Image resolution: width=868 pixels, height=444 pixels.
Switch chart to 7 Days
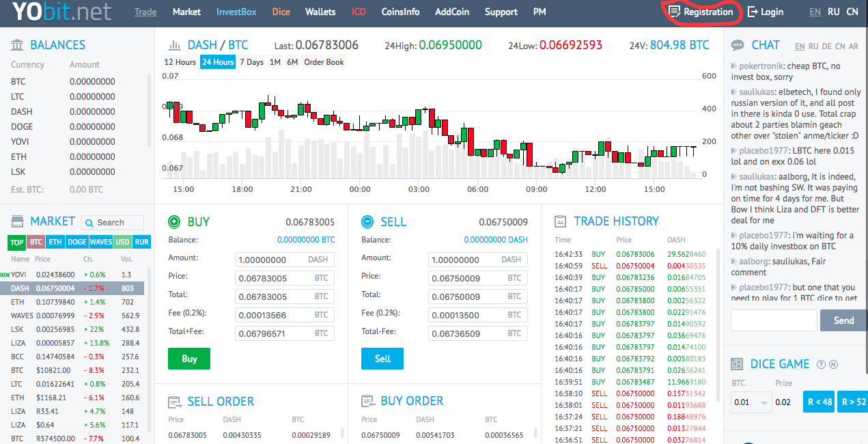tap(251, 62)
